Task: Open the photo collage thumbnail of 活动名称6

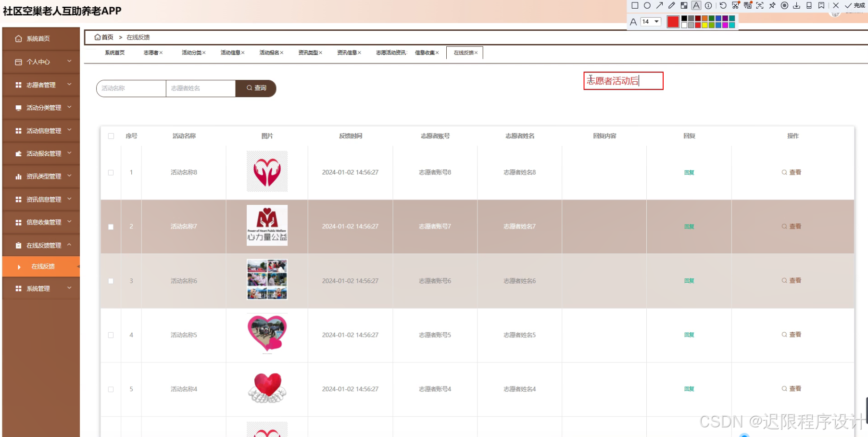Action: pyautogui.click(x=267, y=280)
